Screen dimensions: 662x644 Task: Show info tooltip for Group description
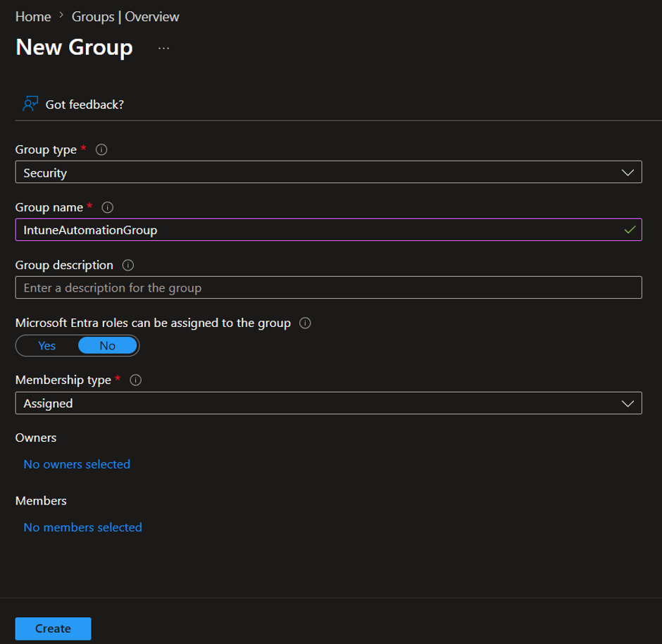pos(128,265)
